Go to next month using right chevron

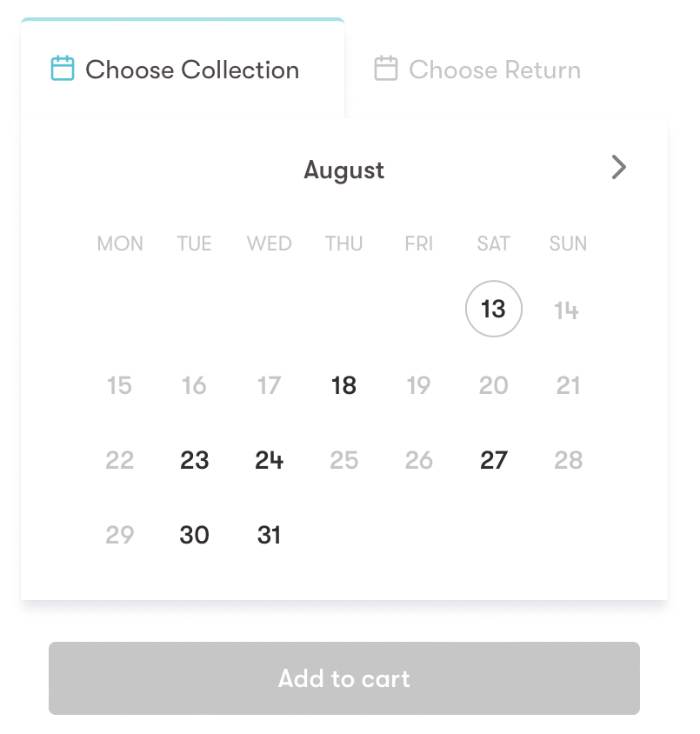tap(618, 167)
